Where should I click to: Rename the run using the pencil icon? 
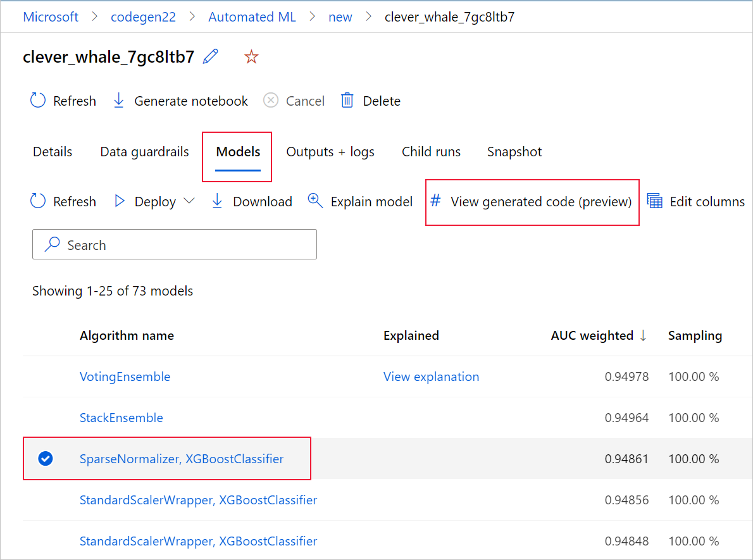(x=210, y=56)
